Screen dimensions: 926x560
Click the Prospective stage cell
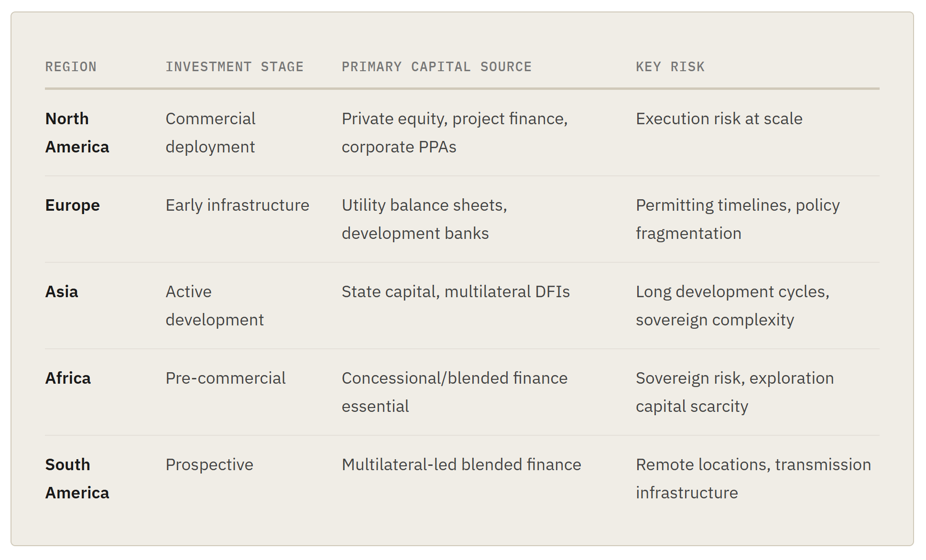pos(209,464)
